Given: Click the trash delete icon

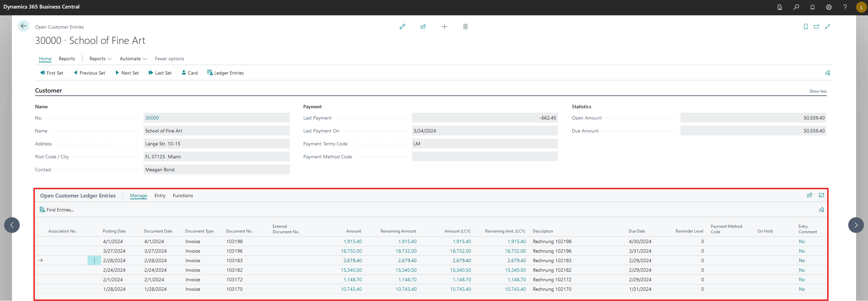Looking at the screenshot, I should (x=465, y=27).
